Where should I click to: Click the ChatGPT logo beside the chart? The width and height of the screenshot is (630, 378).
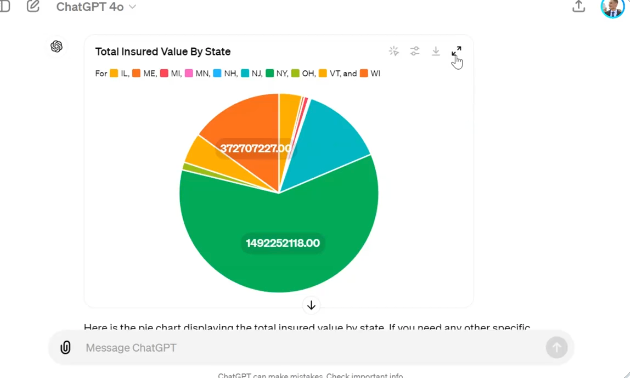point(57,47)
